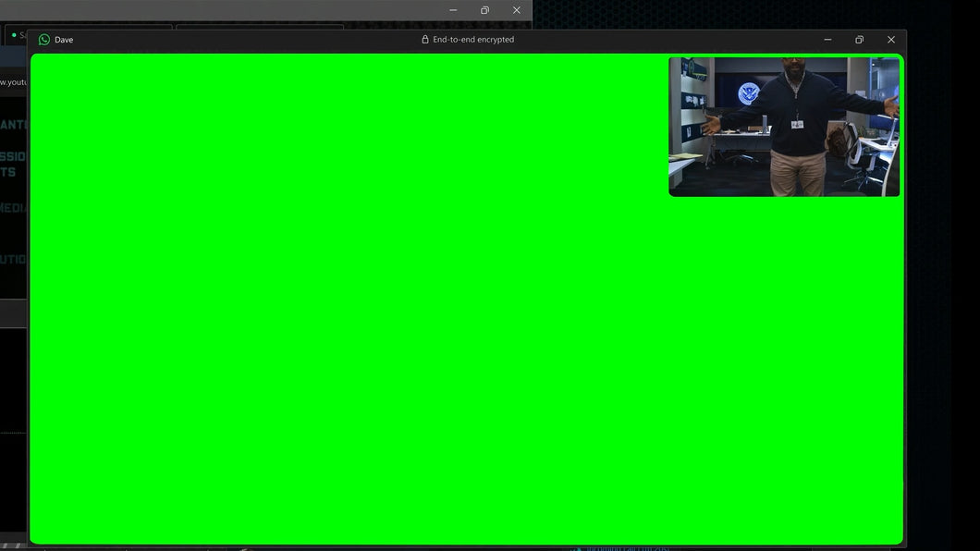Close the background browser window
980x551 pixels.
(x=516, y=10)
